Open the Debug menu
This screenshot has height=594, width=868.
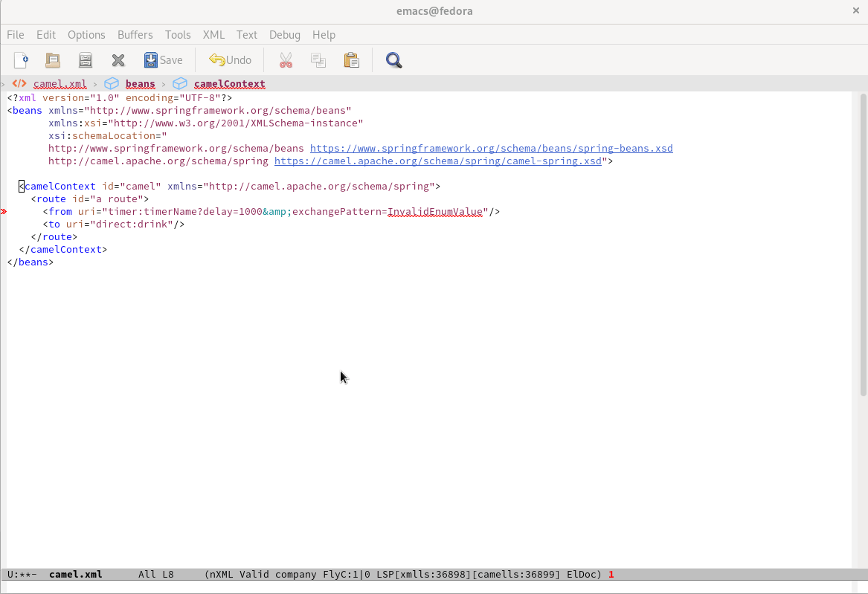284,35
